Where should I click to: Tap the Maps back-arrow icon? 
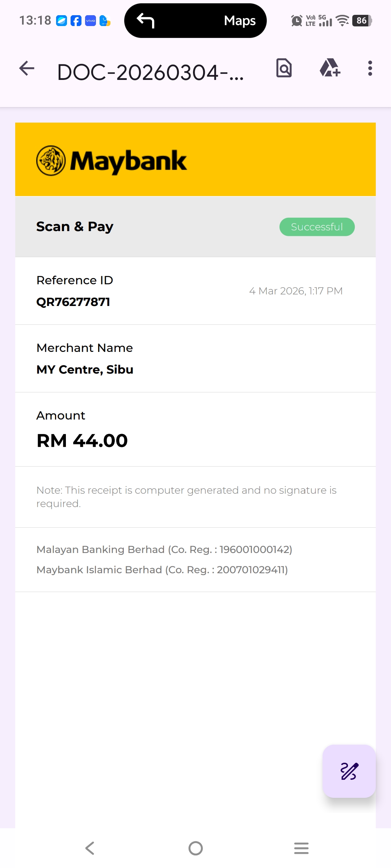click(x=146, y=21)
